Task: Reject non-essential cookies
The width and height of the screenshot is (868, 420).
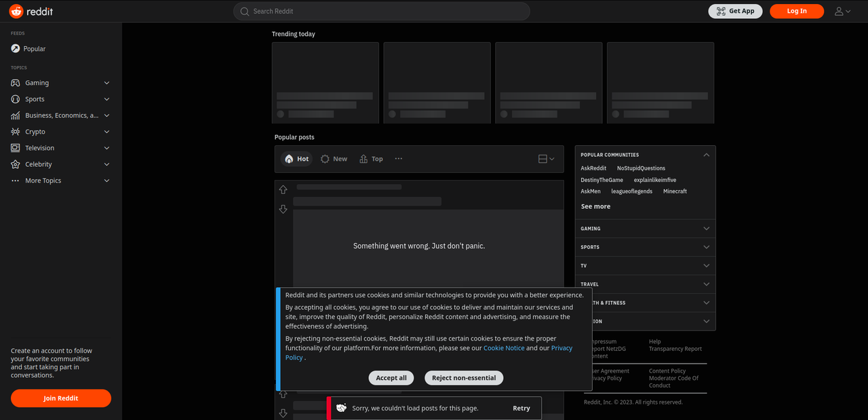Action: pyautogui.click(x=464, y=378)
